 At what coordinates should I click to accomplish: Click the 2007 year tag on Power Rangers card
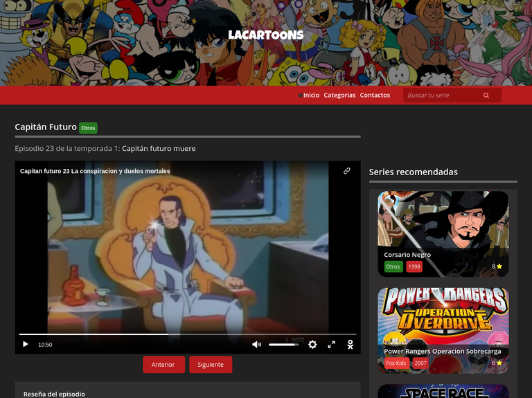click(x=420, y=363)
